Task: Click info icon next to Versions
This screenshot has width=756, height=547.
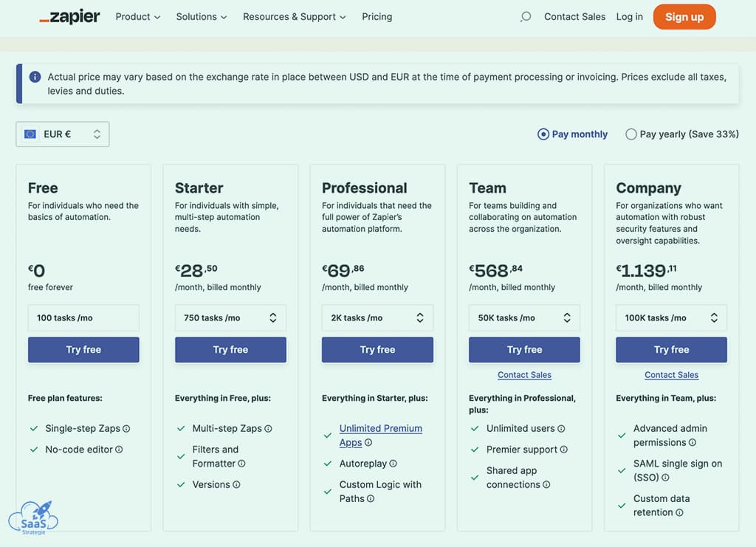Action: (x=236, y=484)
